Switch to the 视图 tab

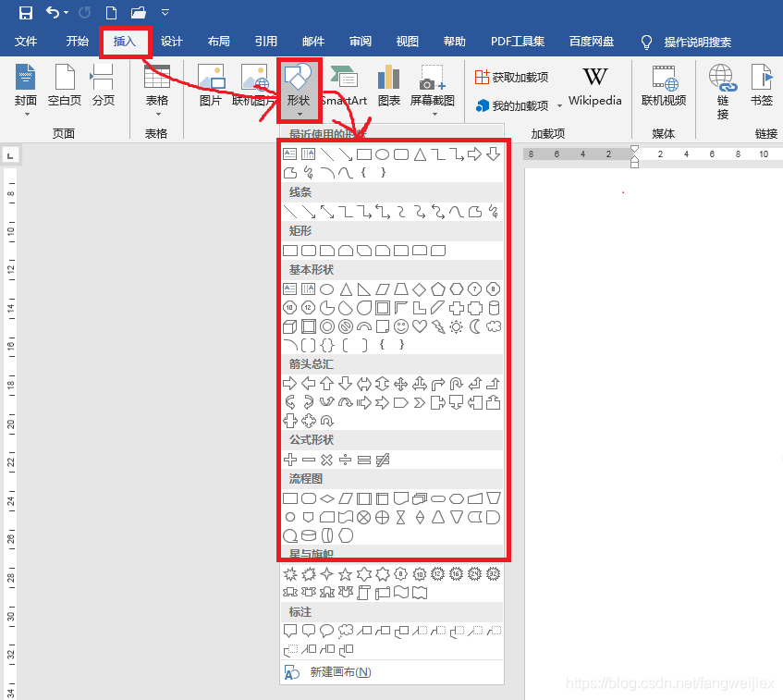(x=408, y=42)
